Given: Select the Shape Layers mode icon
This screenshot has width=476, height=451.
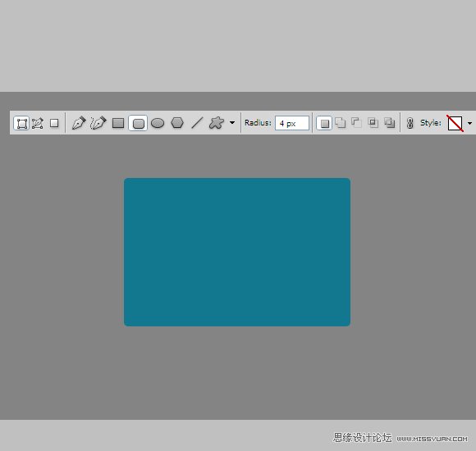Looking at the screenshot, I should click(x=21, y=123).
